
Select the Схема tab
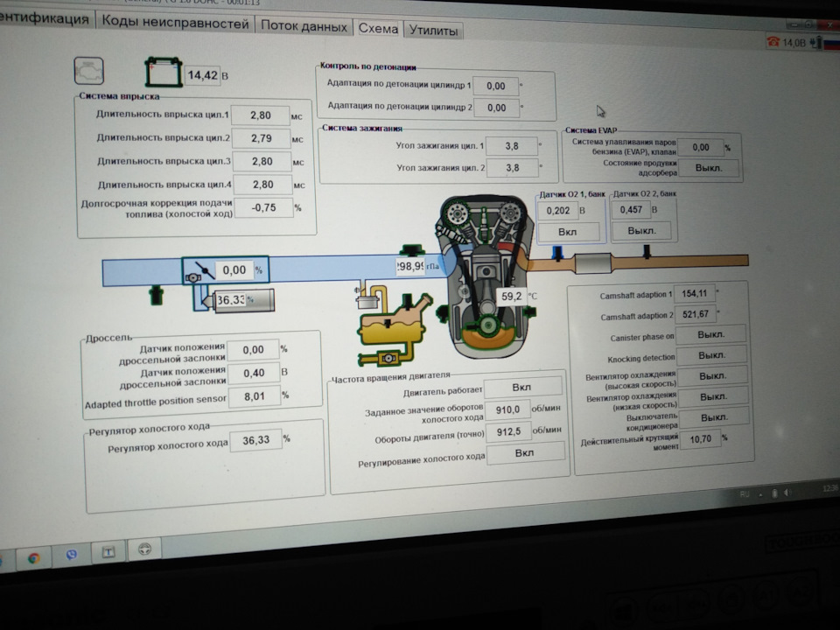378,28
